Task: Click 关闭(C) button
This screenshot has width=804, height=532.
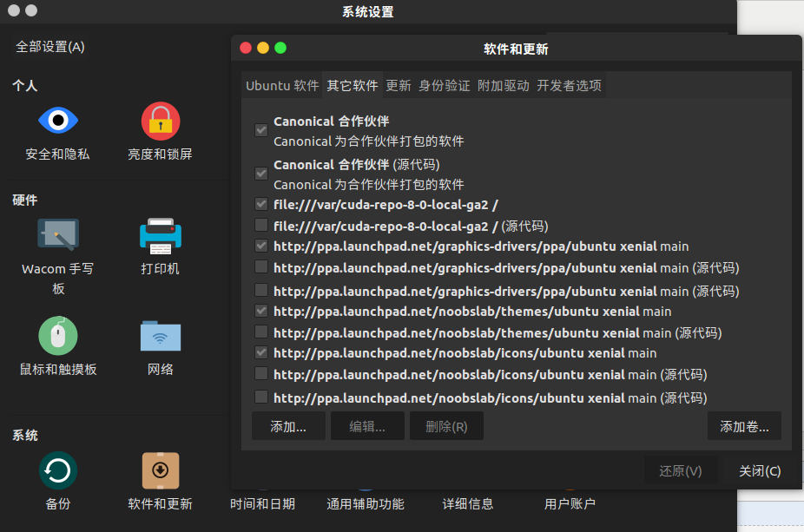Action: pyautogui.click(x=760, y=470)
